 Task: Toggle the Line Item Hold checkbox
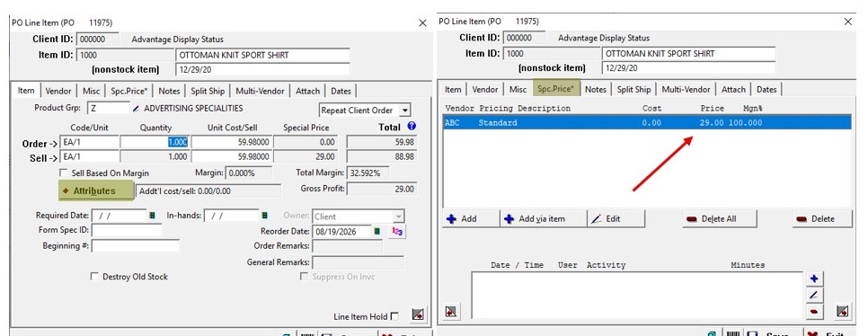click(394, 316)
